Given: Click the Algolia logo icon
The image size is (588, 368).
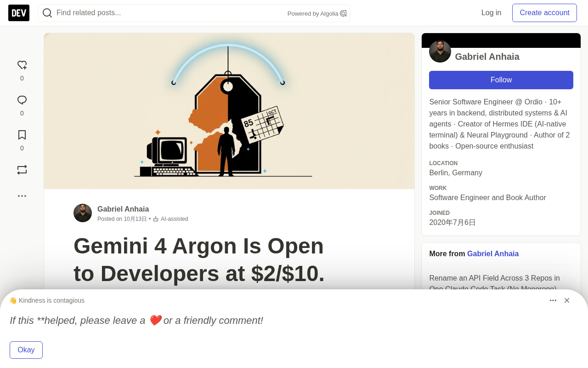Looking at the screenshot, I should coord(343,13).
